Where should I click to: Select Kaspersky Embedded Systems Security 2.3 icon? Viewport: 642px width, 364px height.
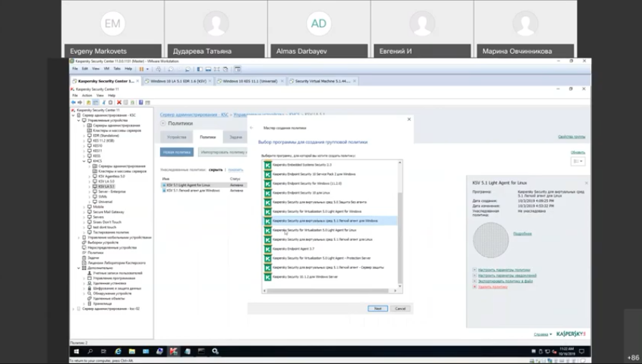(x=268, y=165)
